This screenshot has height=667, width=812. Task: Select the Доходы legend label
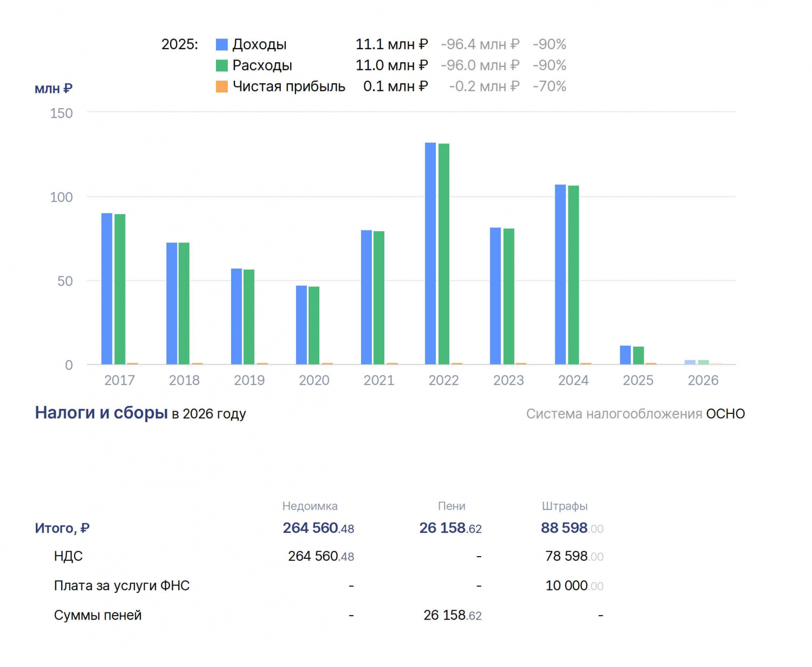(x=259, y=44)
